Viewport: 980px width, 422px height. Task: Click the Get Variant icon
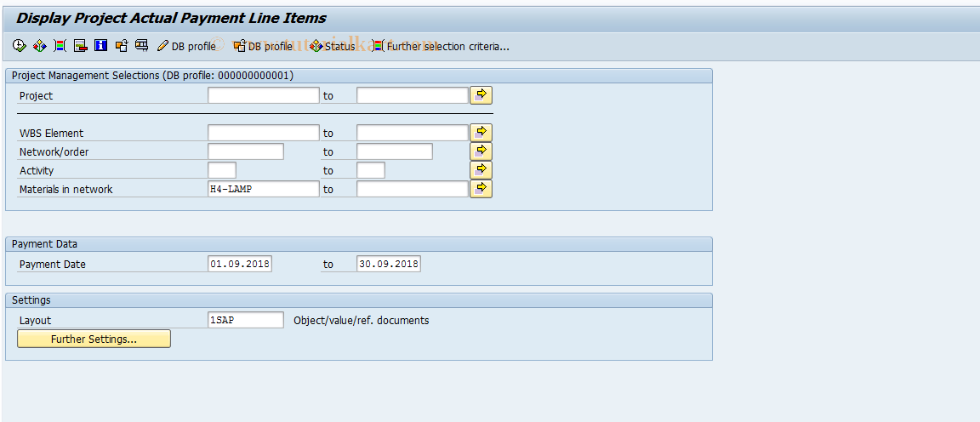tap(39, 46)
